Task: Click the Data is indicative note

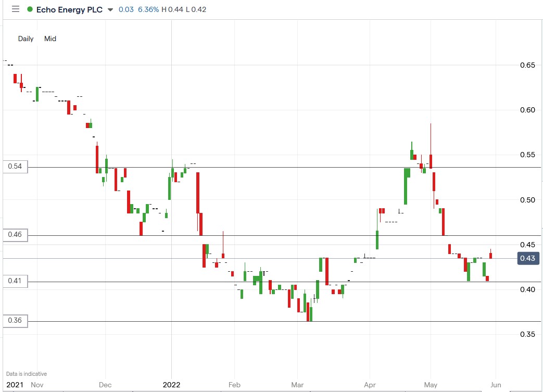Action: click(x=27, y=374)
